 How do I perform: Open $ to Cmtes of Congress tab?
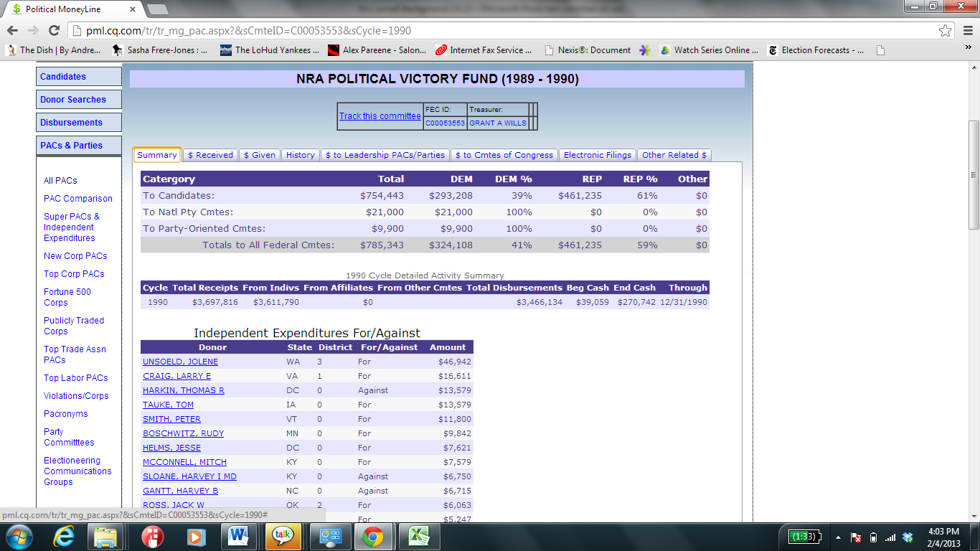click(504, 155)
